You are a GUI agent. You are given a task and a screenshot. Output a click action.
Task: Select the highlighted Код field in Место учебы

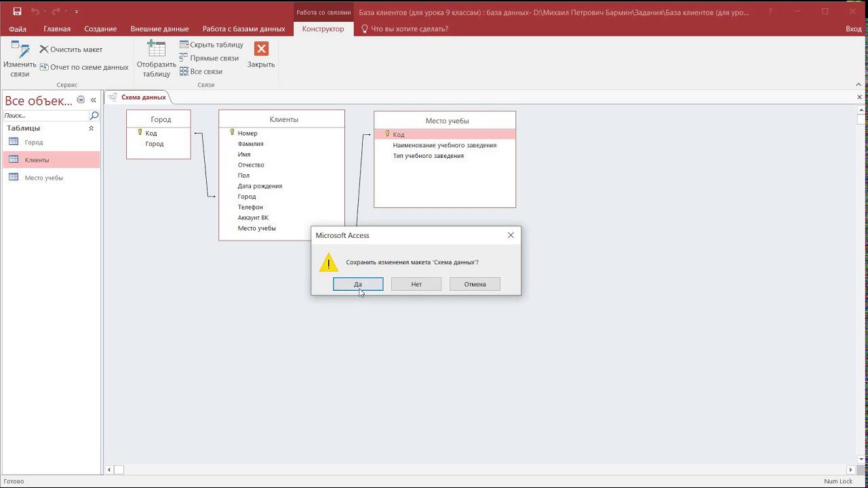click(445, 135)
